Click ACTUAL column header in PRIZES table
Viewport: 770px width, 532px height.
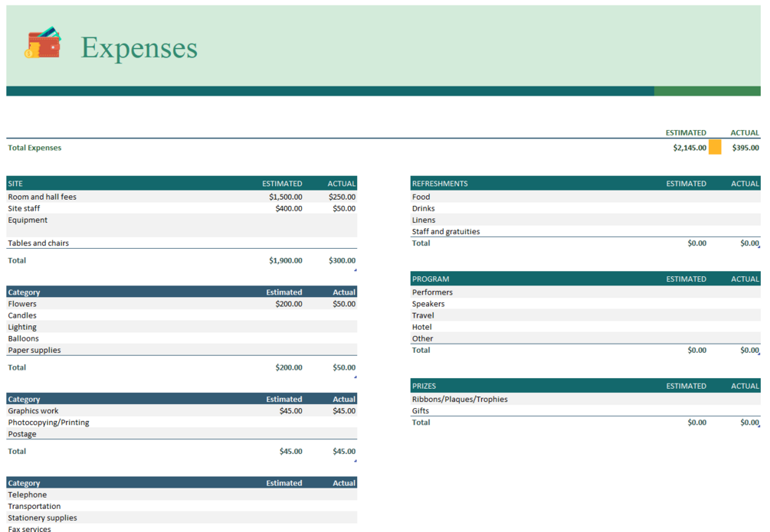pos(745,386)
